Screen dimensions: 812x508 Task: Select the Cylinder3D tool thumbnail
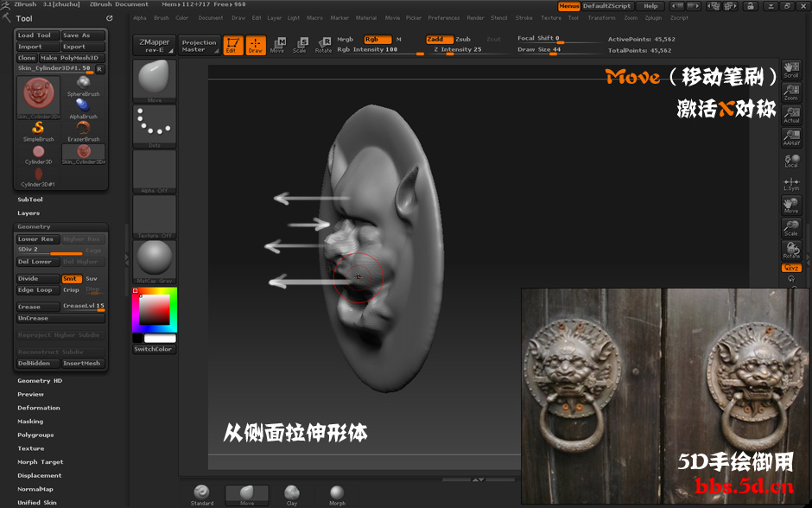click(x=38, y=155)
